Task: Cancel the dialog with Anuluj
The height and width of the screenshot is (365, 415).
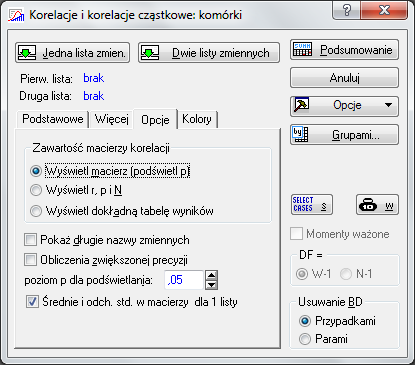Action: [344, 78]
